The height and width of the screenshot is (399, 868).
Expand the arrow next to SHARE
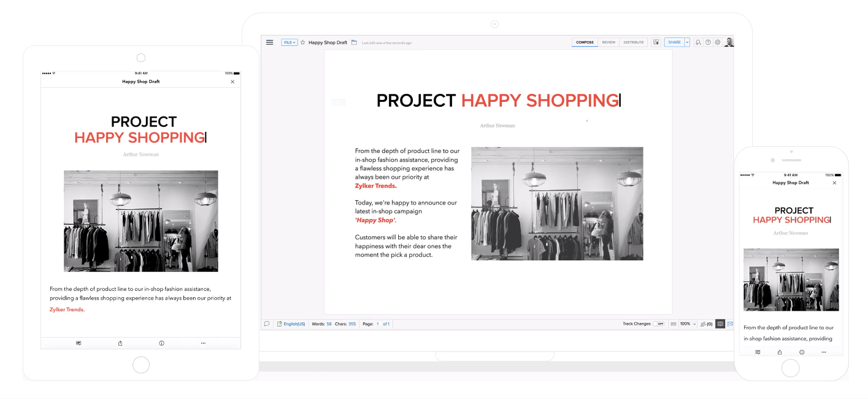pos(687,42)
